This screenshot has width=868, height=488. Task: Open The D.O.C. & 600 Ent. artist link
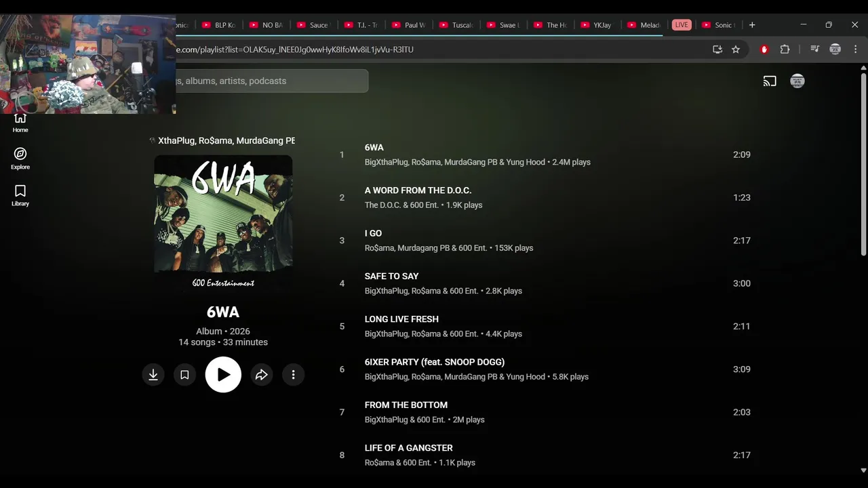pos(401,205)
